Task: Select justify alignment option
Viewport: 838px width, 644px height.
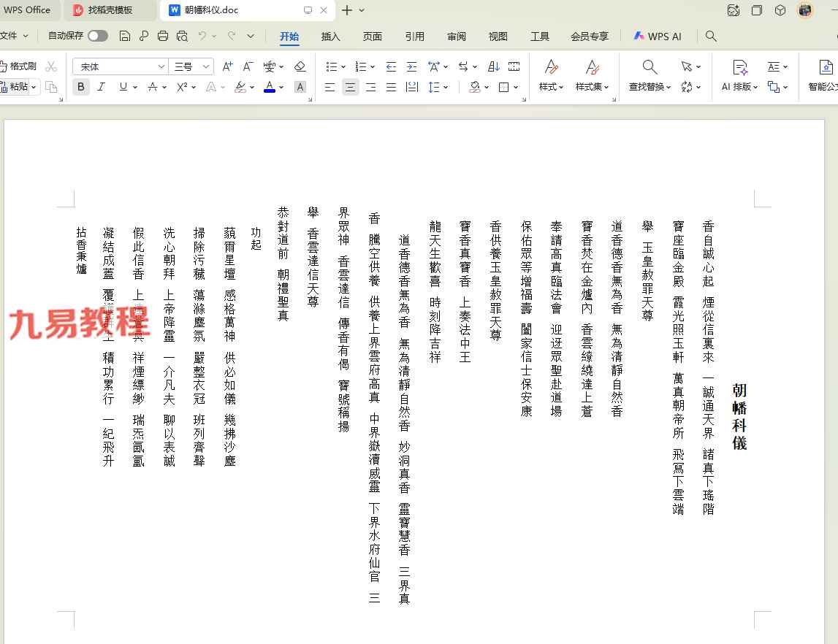Action: tap(391, 87)
